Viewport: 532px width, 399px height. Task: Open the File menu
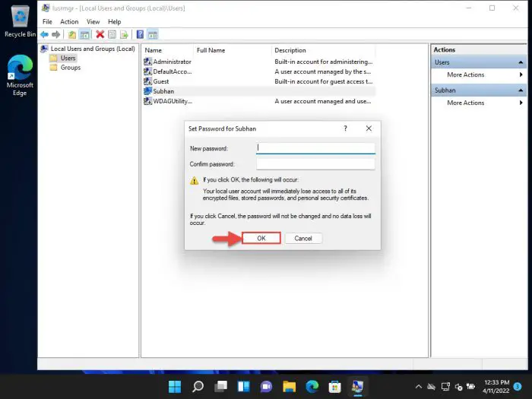click(x=47, y=22)
